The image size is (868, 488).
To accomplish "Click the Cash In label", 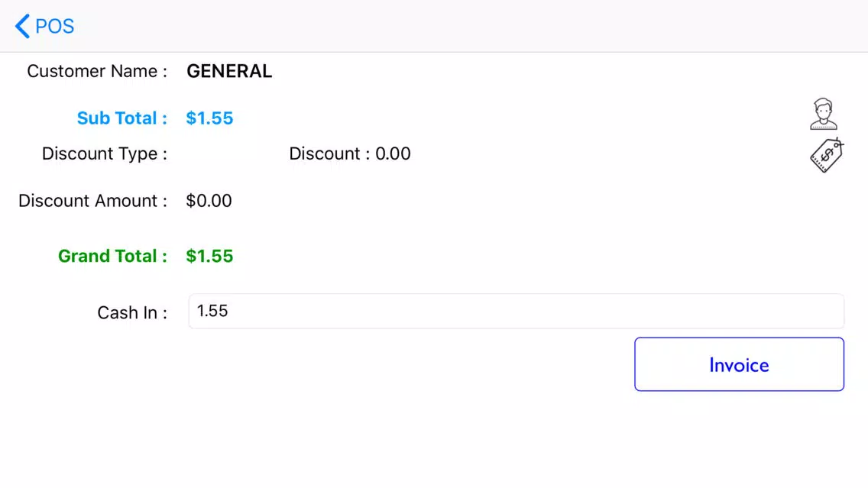I will tap(131, 312).
